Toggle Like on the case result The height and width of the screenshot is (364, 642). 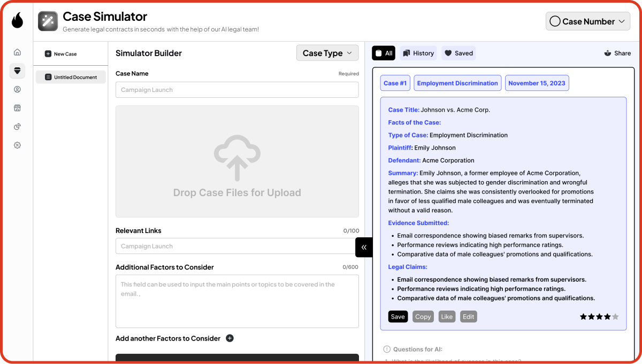[x=447, y=316]
